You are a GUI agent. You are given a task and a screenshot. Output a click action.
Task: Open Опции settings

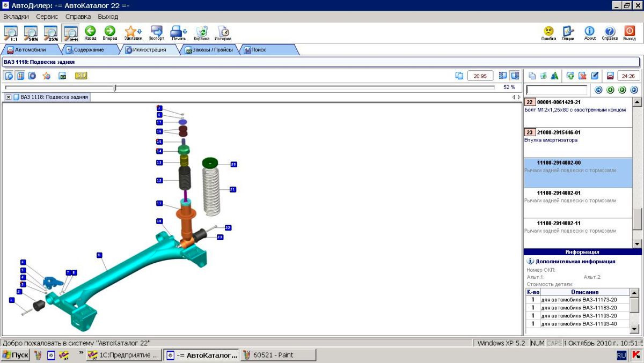pyautogui.click(x=568, y=33)
